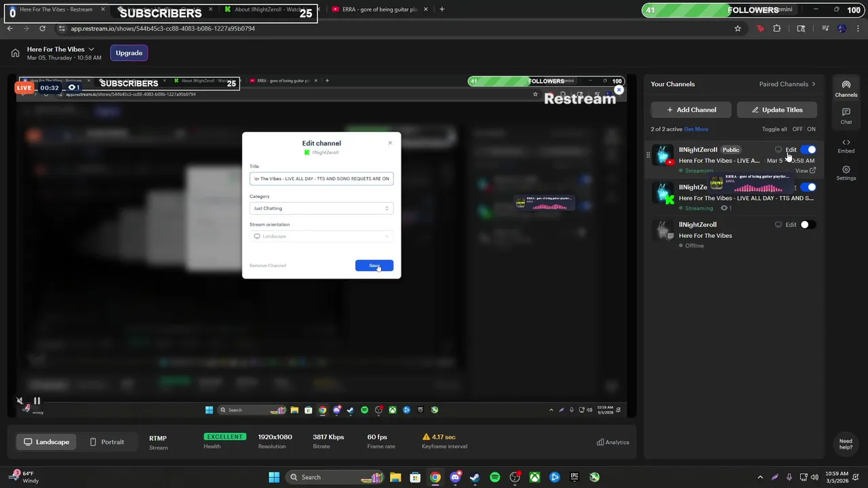
Task: Click Remove Channel in preview dialog
Action: 268,266
